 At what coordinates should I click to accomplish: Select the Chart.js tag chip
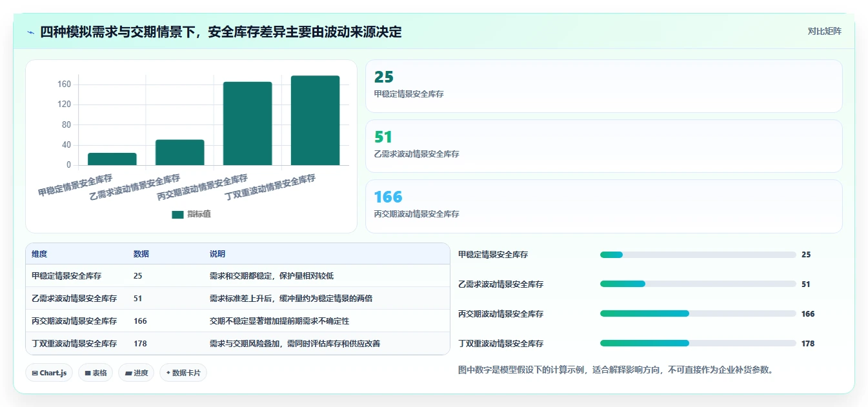[x=49, y=373]
